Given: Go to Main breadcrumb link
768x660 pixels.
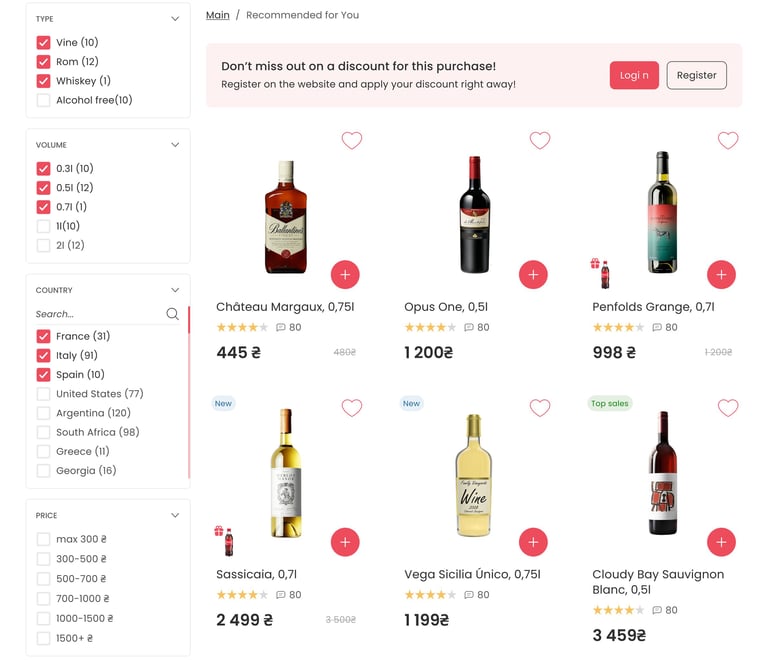Looking at the screenshot, I should (x=217, y=15).
